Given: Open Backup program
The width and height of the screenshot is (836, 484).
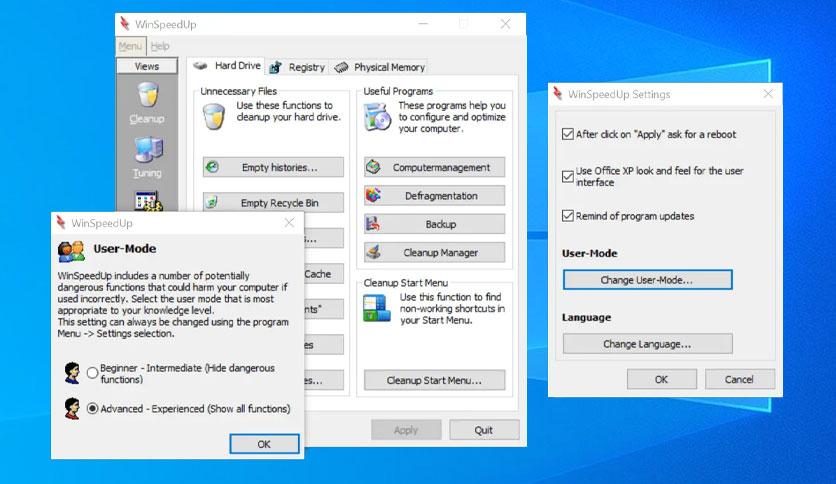Looking at the screenshot, I should coord(435,224).
